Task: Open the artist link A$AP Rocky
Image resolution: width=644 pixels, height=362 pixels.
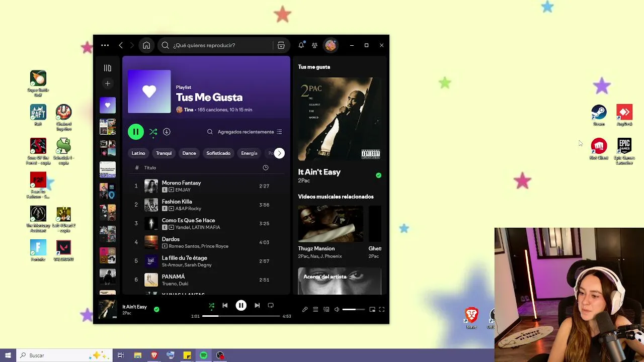Action: (188, 209)
